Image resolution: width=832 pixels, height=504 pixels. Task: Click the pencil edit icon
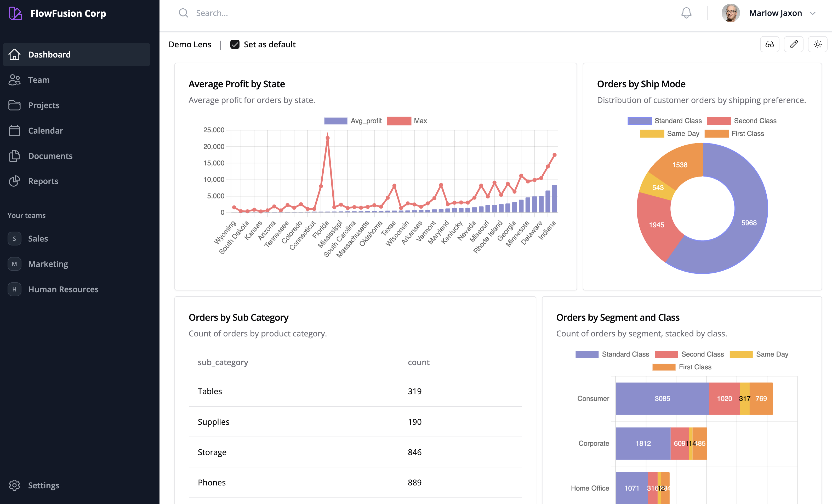[x=793, y=44]
